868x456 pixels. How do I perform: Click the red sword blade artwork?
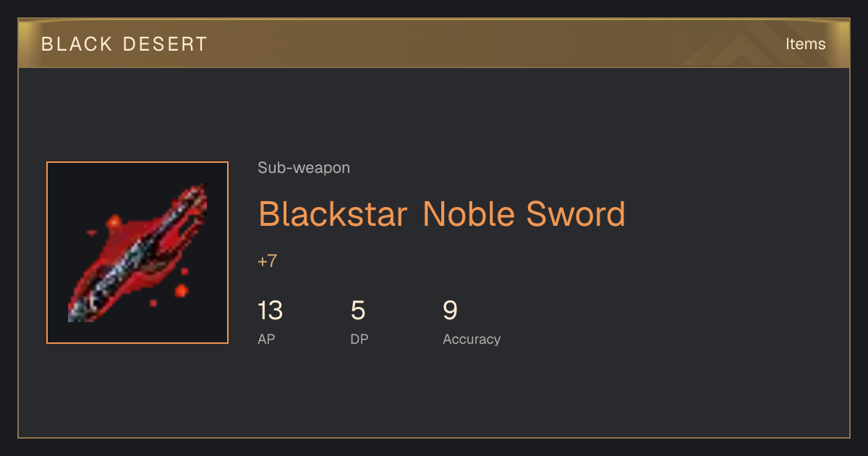click(137, 253)
